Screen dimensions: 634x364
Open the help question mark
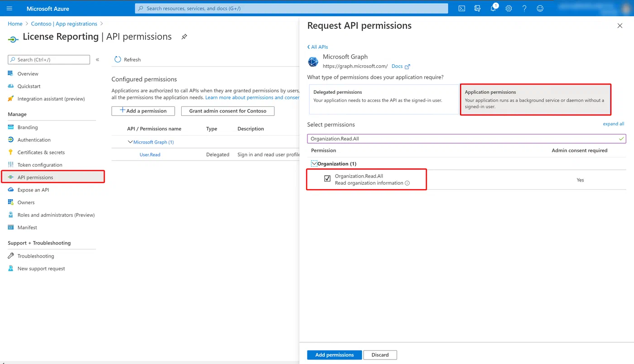click(x=524, y=8)
